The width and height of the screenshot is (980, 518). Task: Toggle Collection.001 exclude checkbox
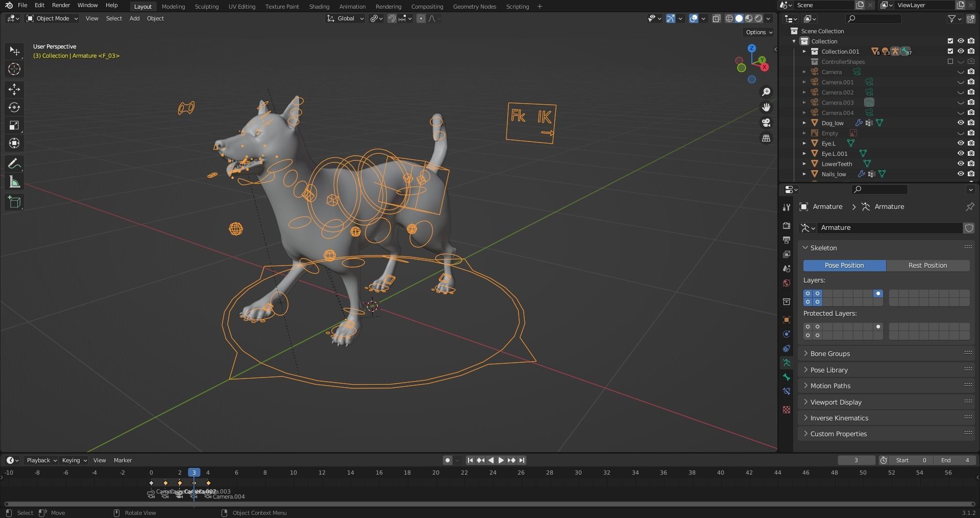[x=950, y=51]
